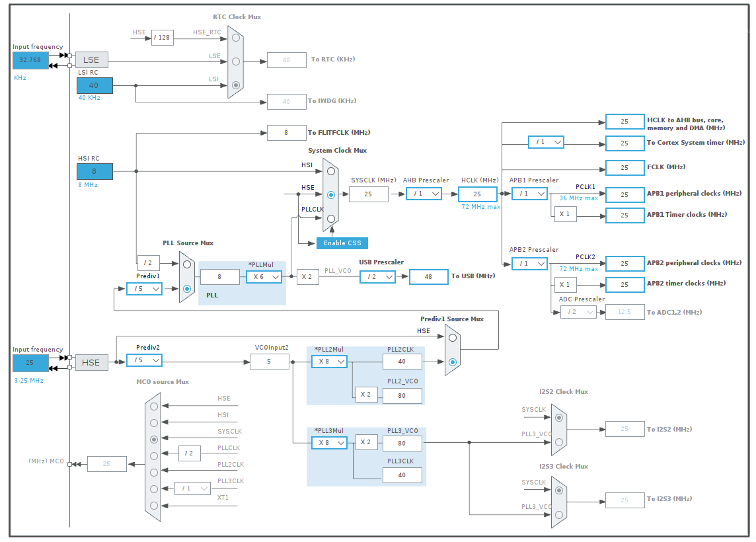The image size is (756, 542).
Task: Click the Enable CSS button
Action: click(342, 243)
